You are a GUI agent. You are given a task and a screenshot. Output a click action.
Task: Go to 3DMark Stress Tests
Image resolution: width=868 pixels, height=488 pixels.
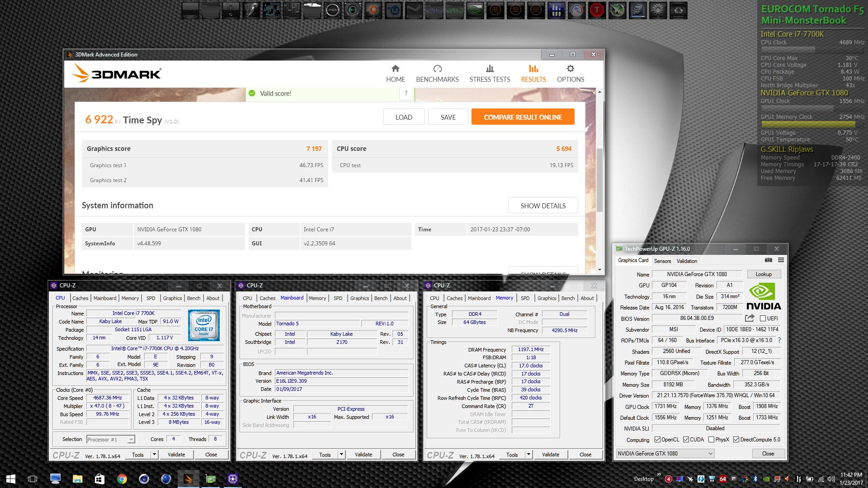click(x=490, y=74)
